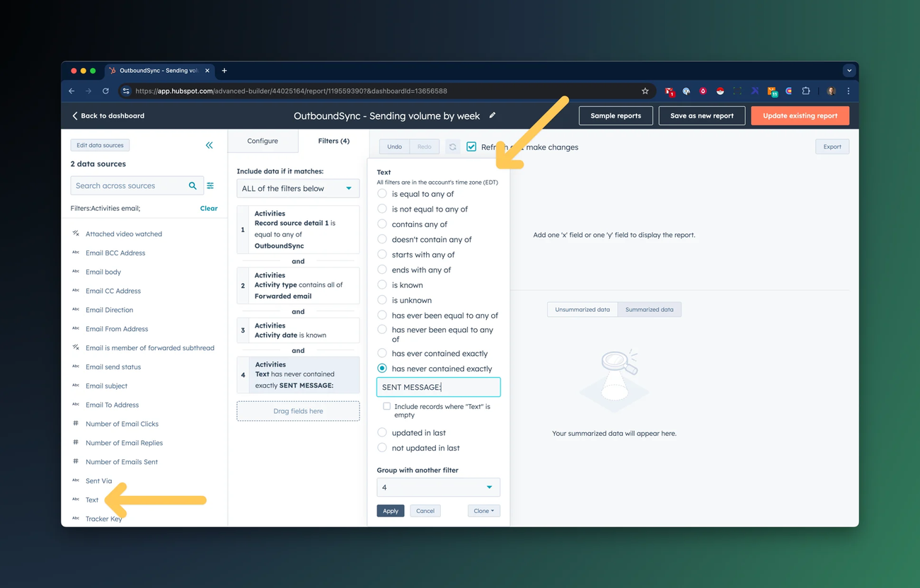Select the 'is equal to any of' option
The image size is (920, 588).
click(x=382, y=194)
